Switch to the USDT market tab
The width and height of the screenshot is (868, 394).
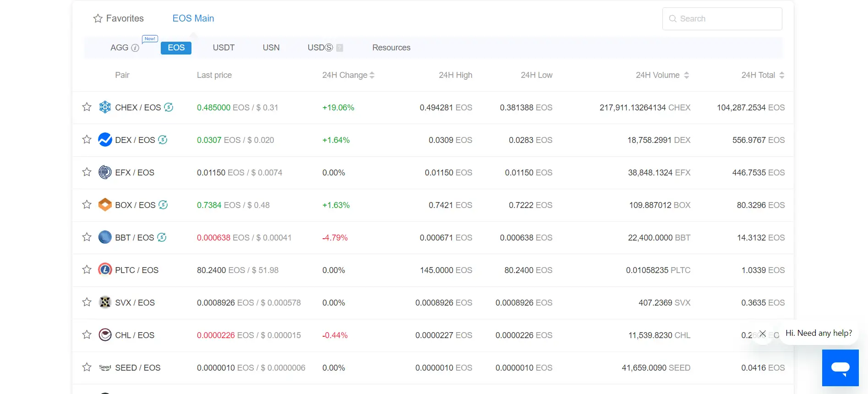(224, 48)
